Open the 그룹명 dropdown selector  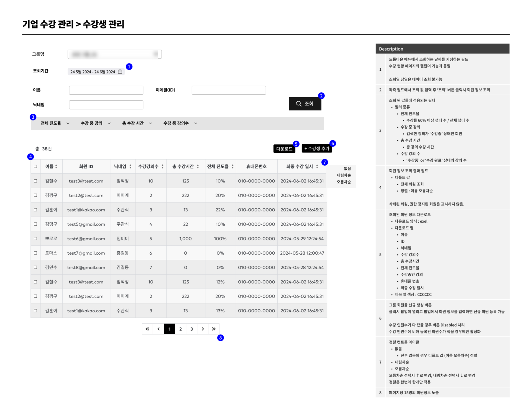pos(115,54)
